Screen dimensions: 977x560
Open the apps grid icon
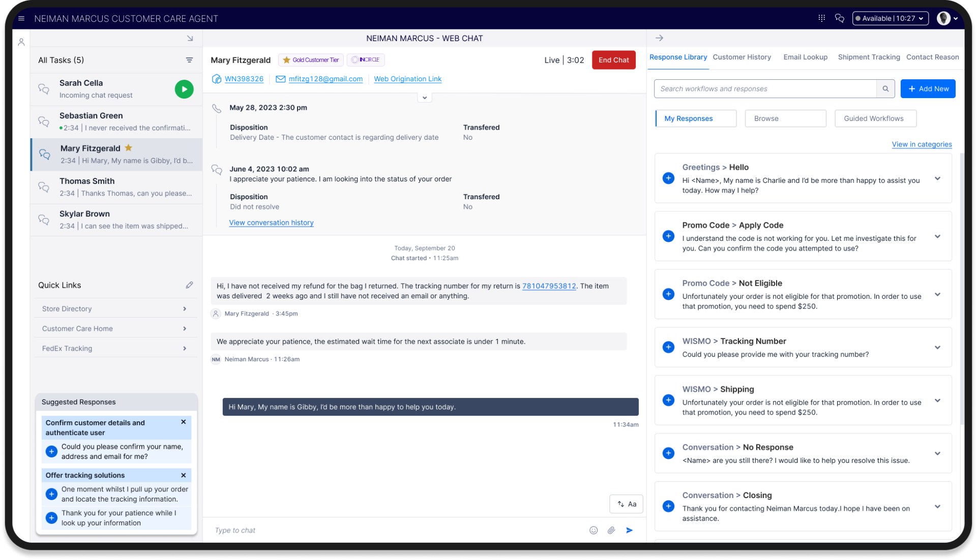coord(821,18)
